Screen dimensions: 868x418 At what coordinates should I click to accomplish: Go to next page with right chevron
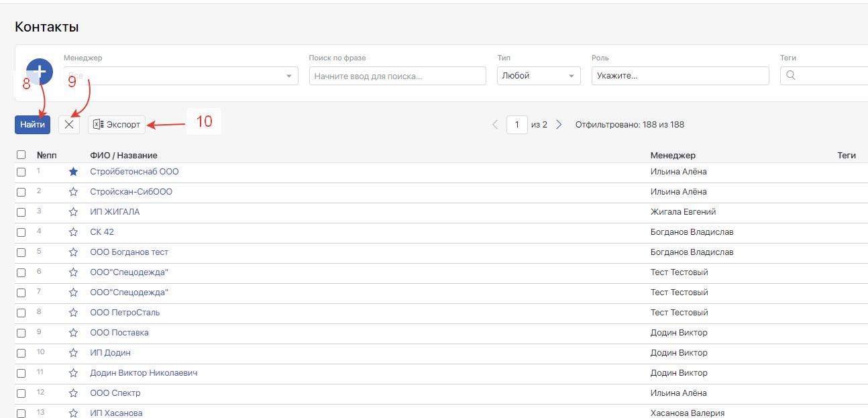(559, 125)
